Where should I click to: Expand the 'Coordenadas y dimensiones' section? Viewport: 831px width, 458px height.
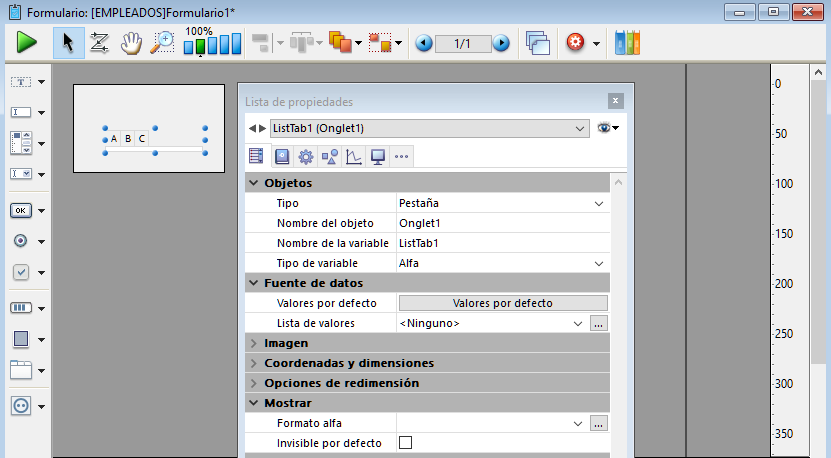click(348, 363)
